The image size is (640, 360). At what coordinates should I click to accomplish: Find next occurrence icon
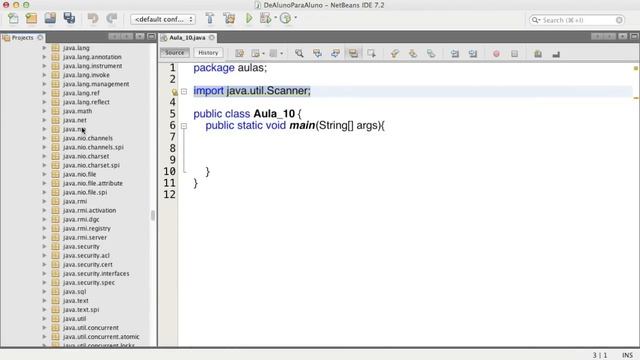tap(335, 53)
